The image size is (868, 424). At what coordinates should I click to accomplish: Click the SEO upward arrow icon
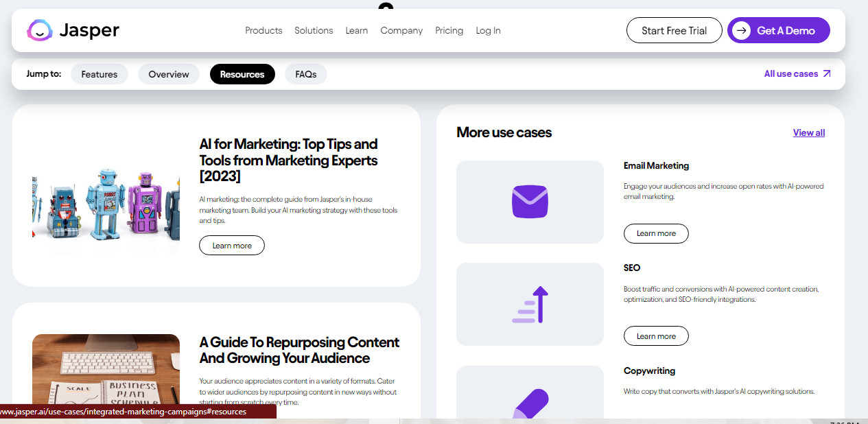click(x=530, y=305)
